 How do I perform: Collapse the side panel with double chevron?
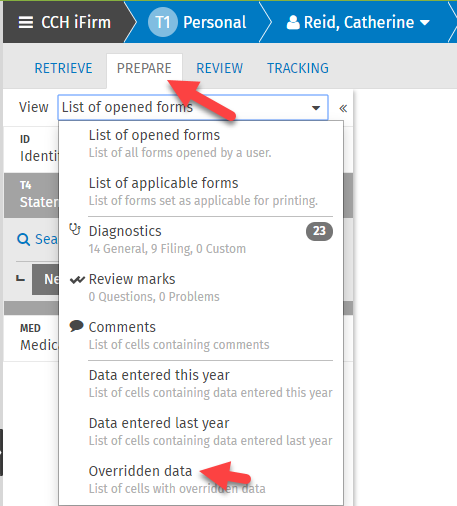pyautogui.click(x=343, y=108)
